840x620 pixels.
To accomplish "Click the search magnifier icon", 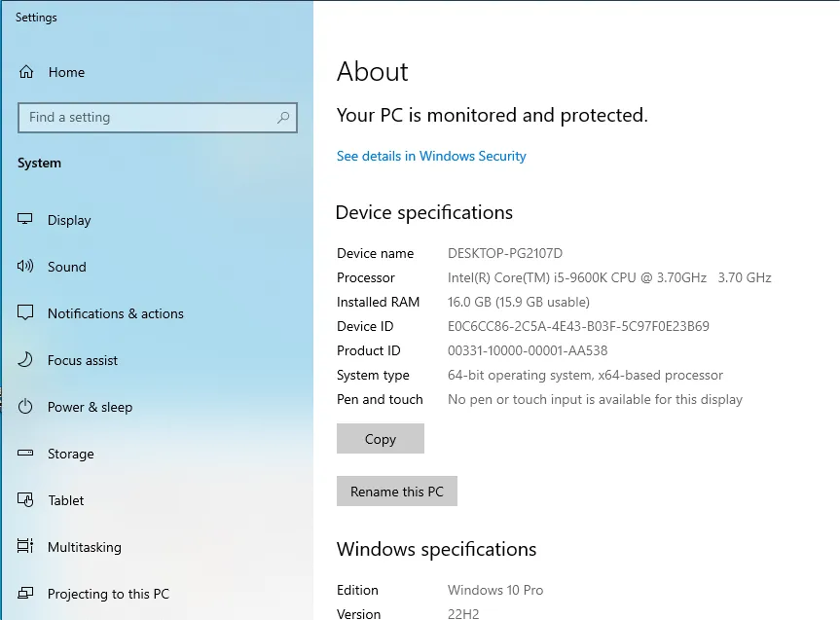I will 283,118.
